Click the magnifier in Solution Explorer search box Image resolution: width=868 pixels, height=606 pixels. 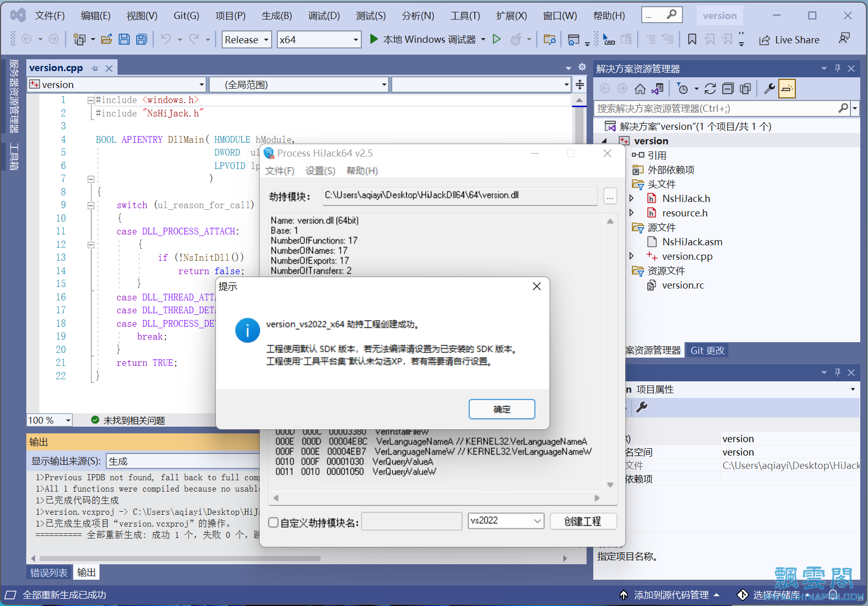click(x=843, y=108)
